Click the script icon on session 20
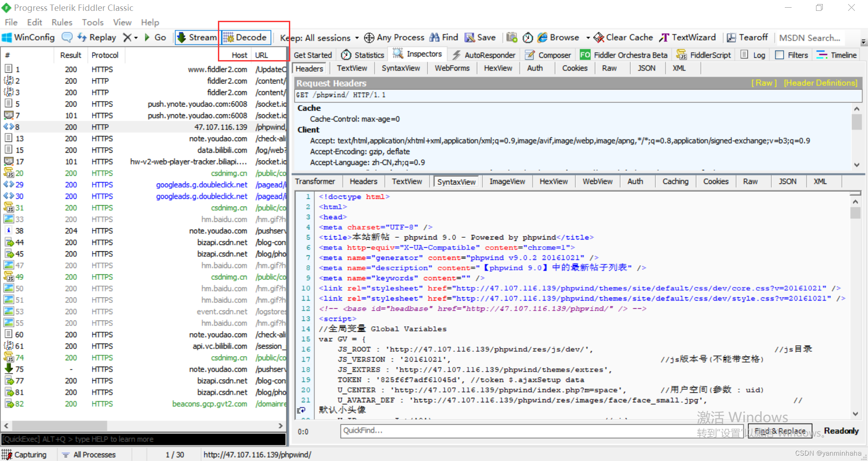Viewport: 868px width, 461px height. tap(8, 173)
